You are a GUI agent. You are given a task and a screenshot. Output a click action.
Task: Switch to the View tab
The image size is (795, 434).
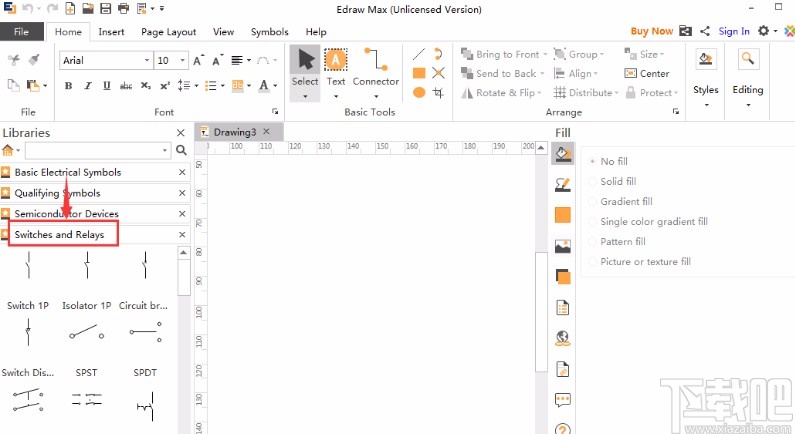(x=223, y=31)
